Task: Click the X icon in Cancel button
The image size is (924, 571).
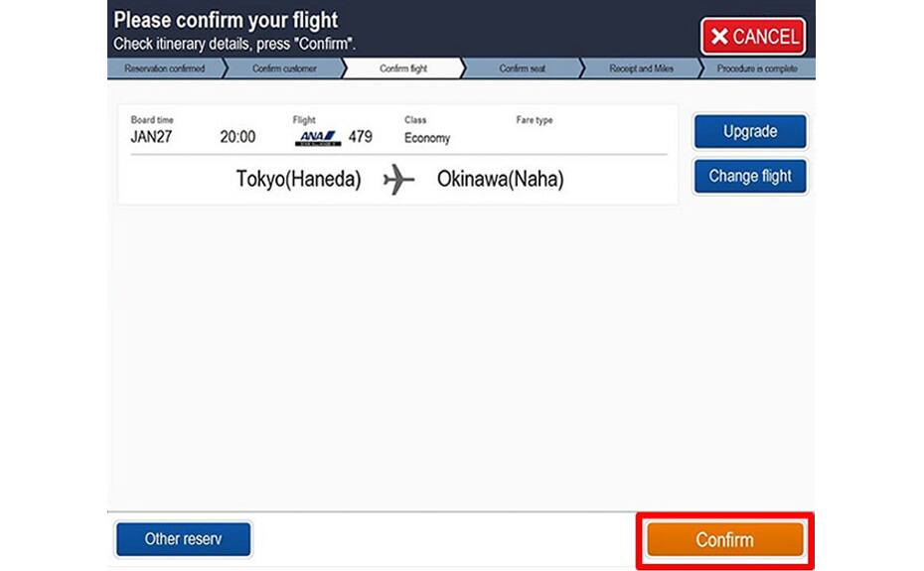Action: pos(719,37)
